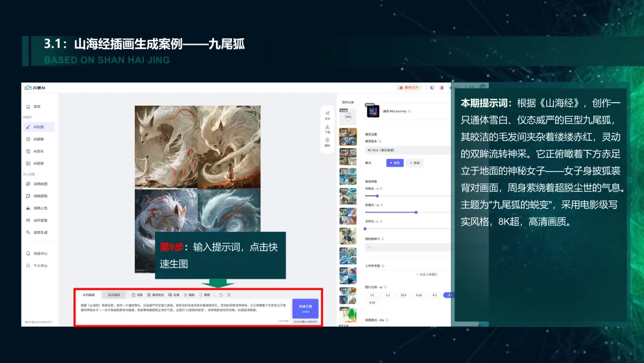Select the 1:1 aspect ratio
This screenshot has height=363, width=644.
[x=372, y=295]
